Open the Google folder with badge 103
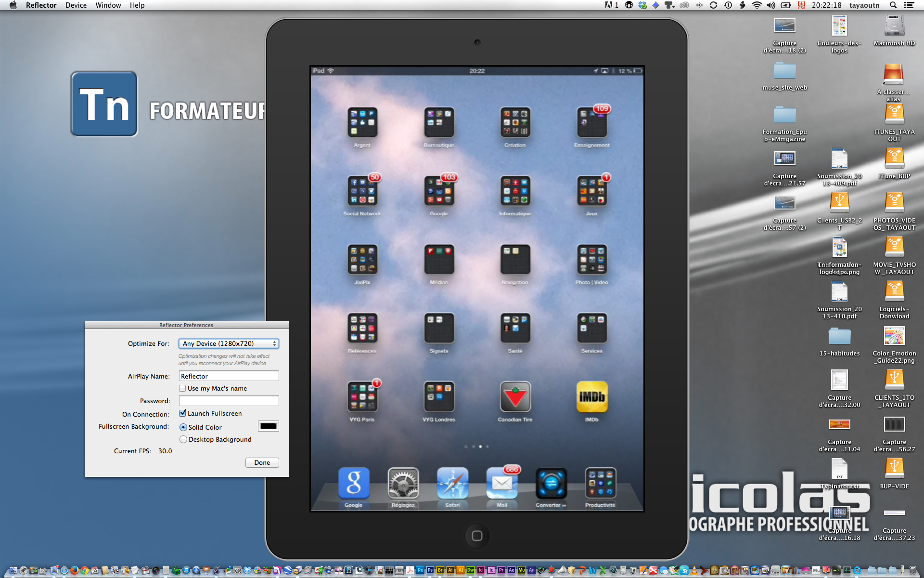 [x=439, y=191]
